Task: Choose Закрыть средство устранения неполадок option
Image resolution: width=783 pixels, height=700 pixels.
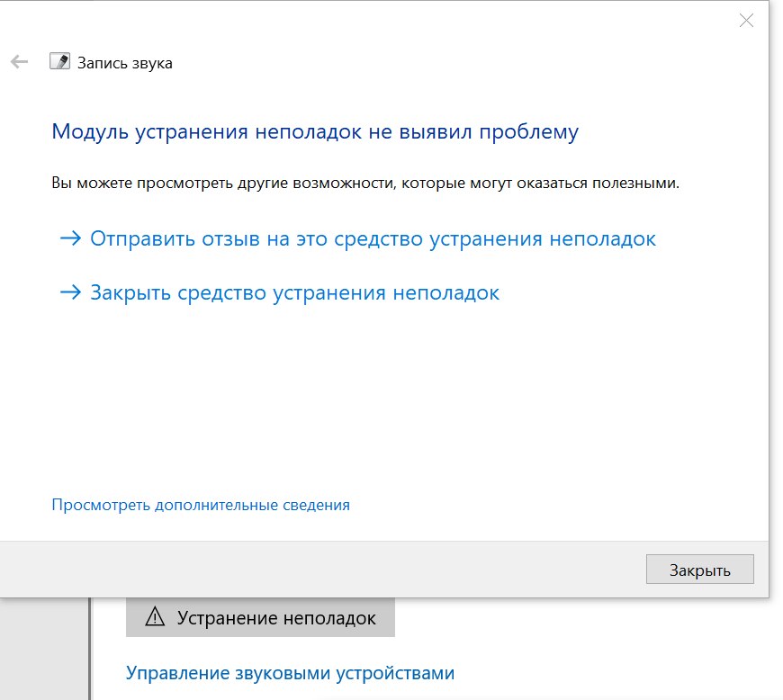Action: point(280,292)
